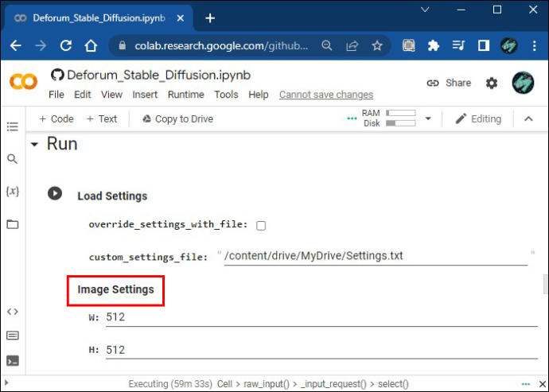Click the Image Settings heading
549x392 pixels.
(115, 289)
